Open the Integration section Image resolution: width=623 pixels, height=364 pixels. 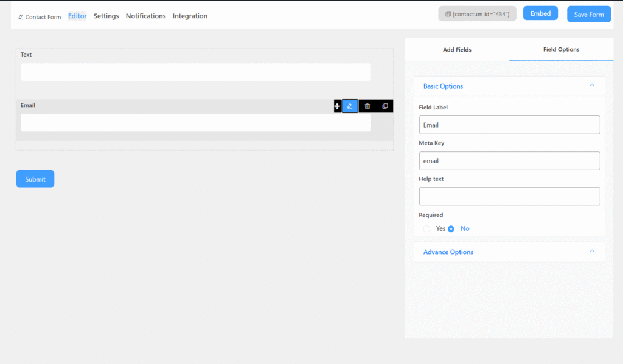pos(190,16)
